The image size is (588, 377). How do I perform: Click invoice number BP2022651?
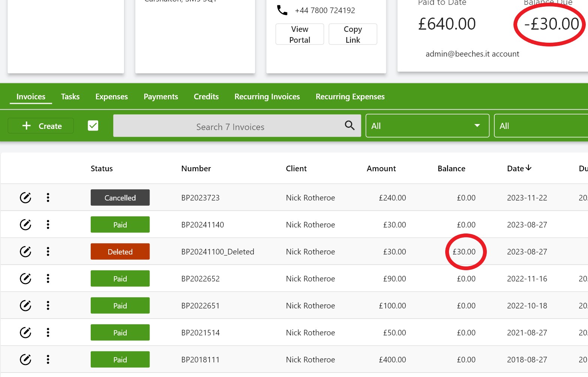(200, 306)
